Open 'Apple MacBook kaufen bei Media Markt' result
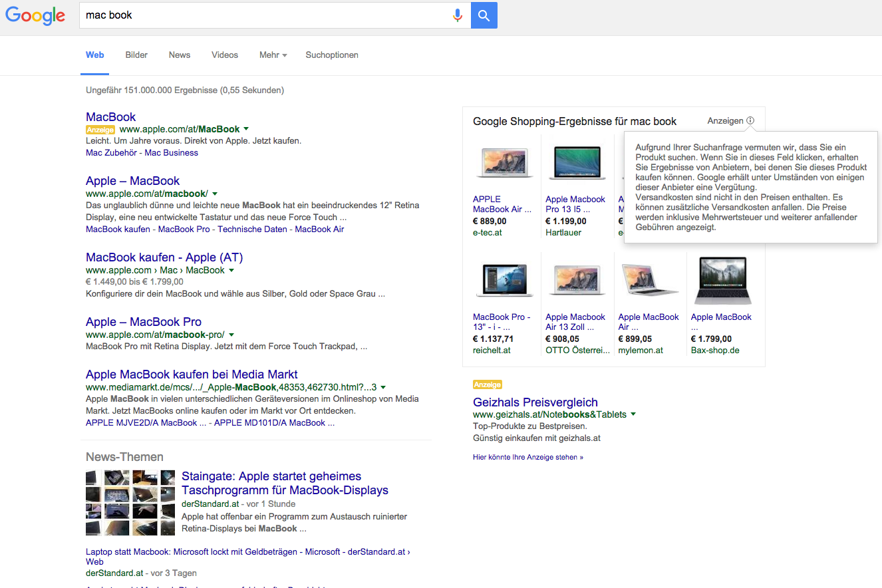Viewport: 882px width, 588px height. point(192,374)
